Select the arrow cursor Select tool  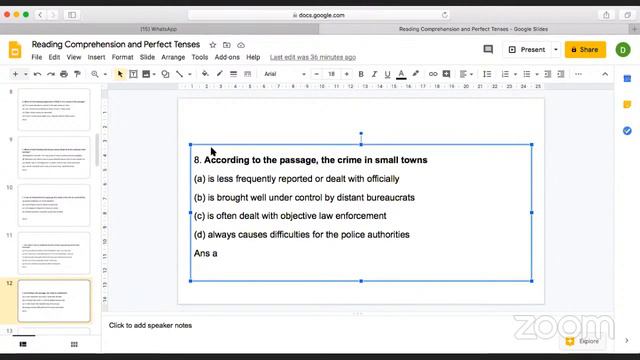[120, 74]
